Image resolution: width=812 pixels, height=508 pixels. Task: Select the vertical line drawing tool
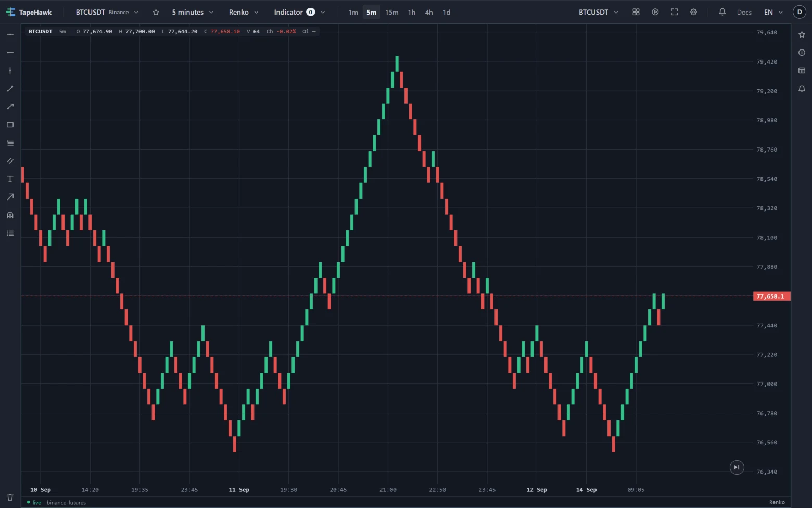(10, 70)
